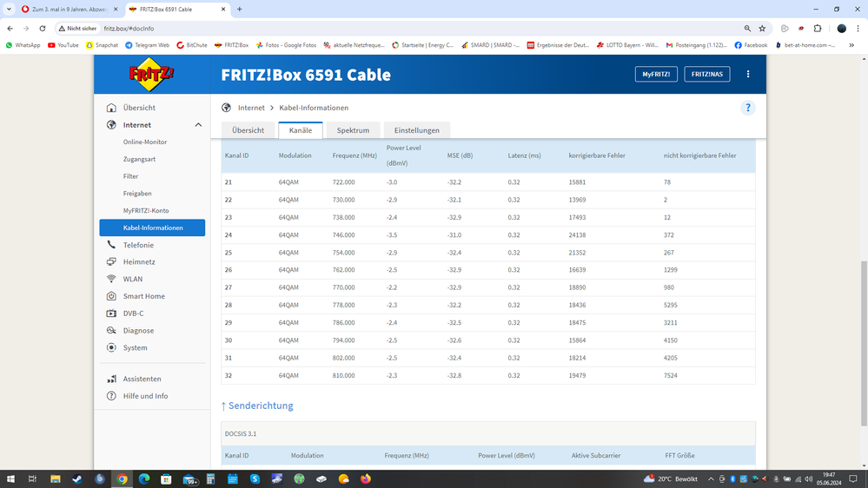Bookmark page with the star icon
The image size is (868, 488).
[x=762, y=29]
